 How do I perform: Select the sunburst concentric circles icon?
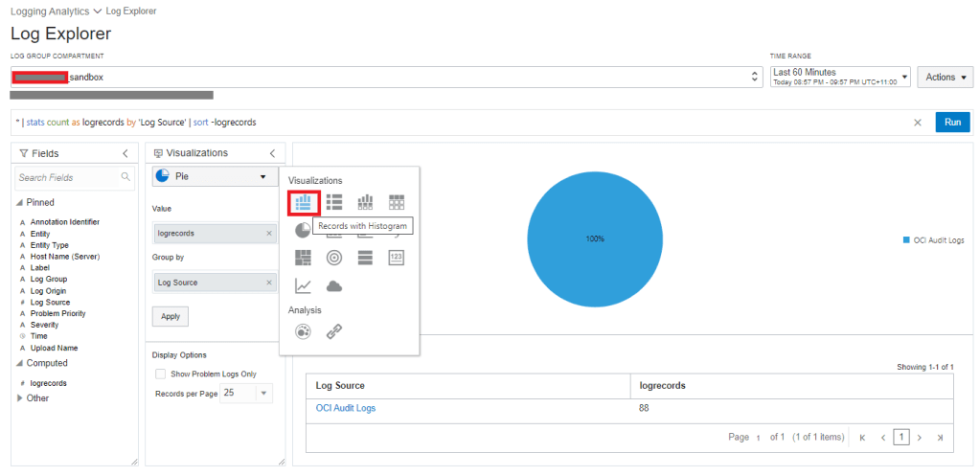pos(334,257)
